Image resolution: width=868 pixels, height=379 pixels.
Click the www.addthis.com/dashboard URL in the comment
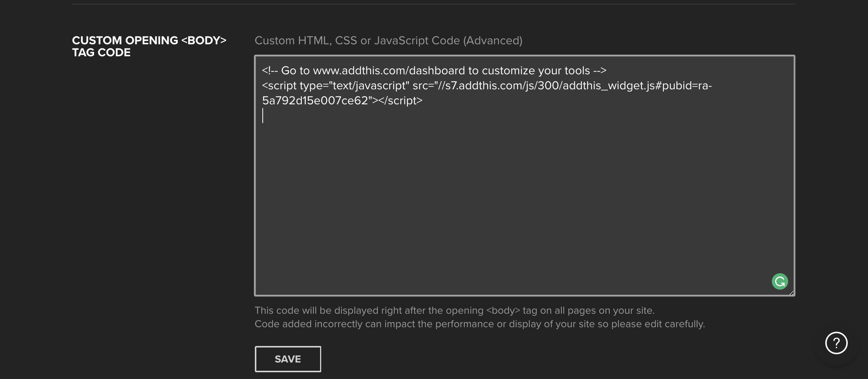pyautogui.click(x=389, y=71)
